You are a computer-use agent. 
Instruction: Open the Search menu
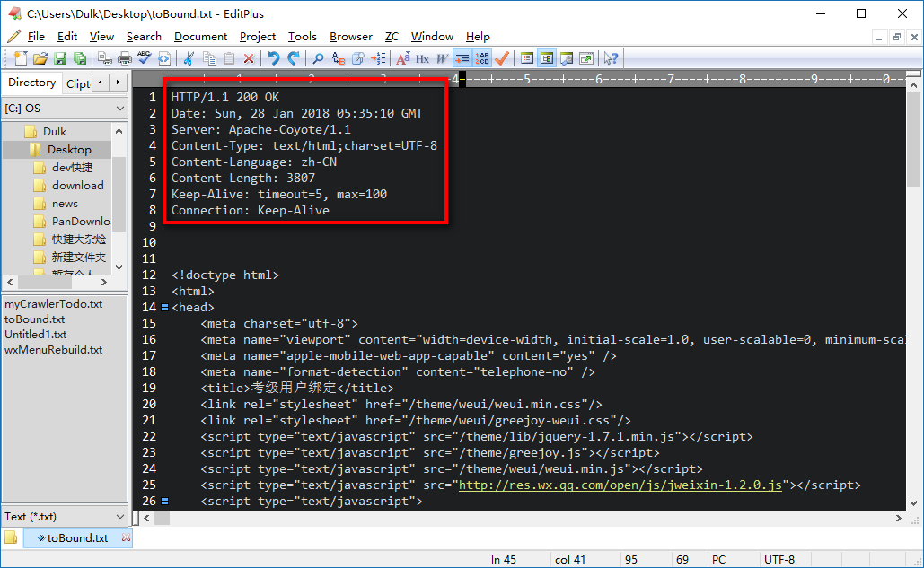coord(144,37)
